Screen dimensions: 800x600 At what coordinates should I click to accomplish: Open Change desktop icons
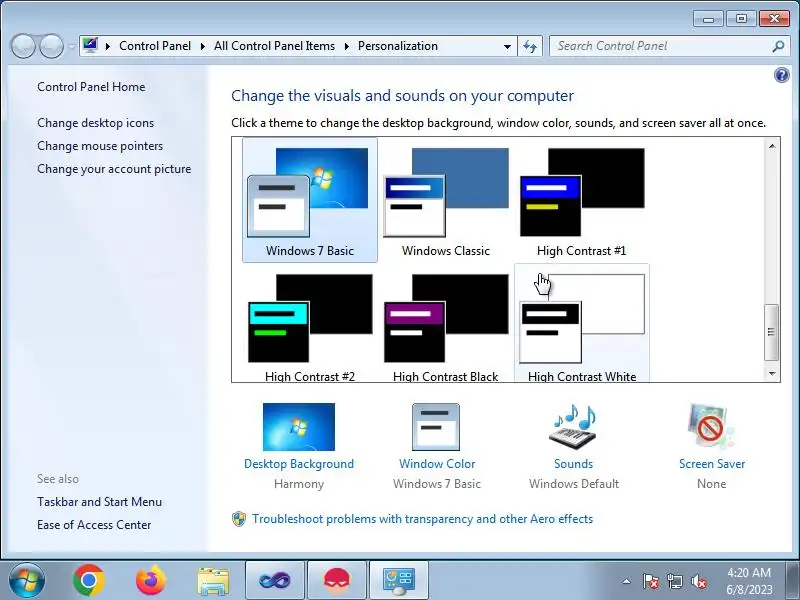tap(95, 123)
